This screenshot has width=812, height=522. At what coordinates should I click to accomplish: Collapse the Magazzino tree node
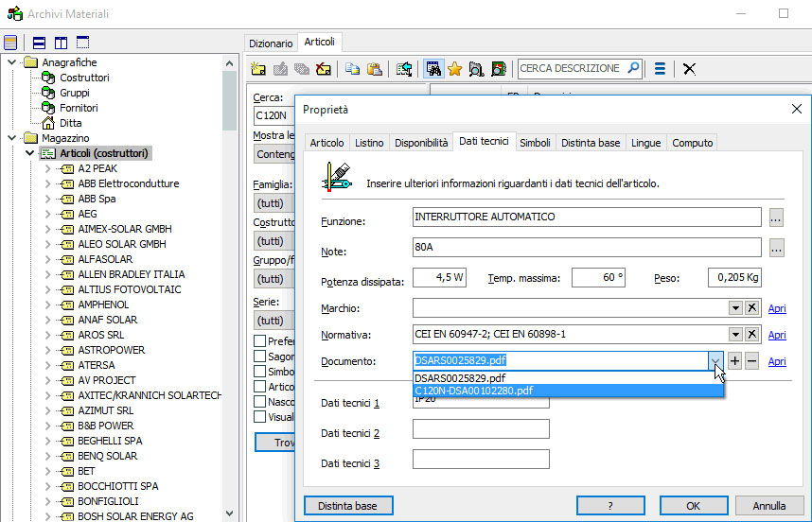point(11,138)
